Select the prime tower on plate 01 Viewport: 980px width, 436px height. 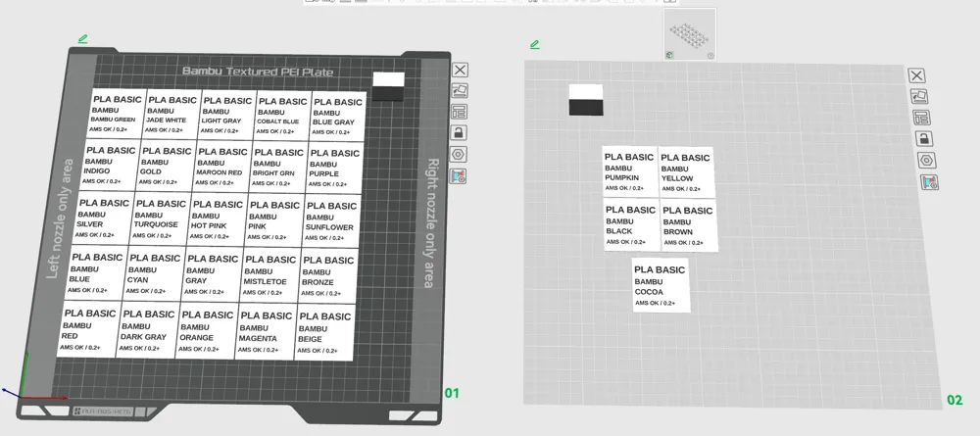tap(388, 86)
